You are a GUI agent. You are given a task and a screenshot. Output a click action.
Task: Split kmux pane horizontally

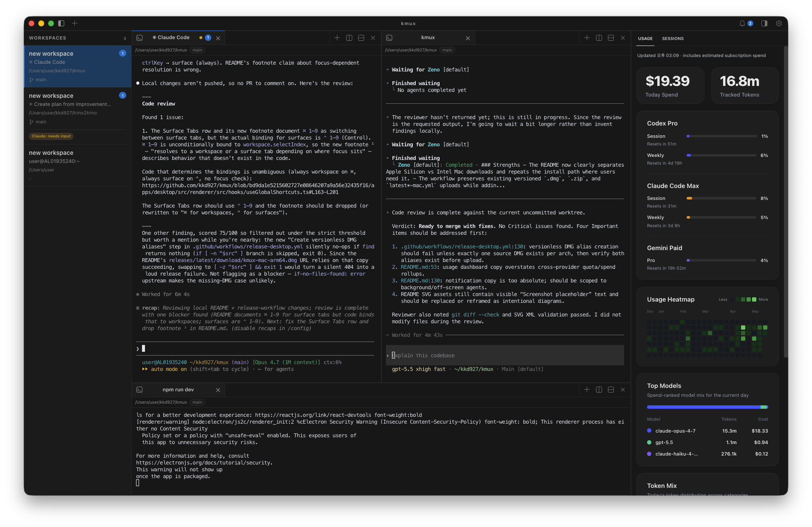610,38
